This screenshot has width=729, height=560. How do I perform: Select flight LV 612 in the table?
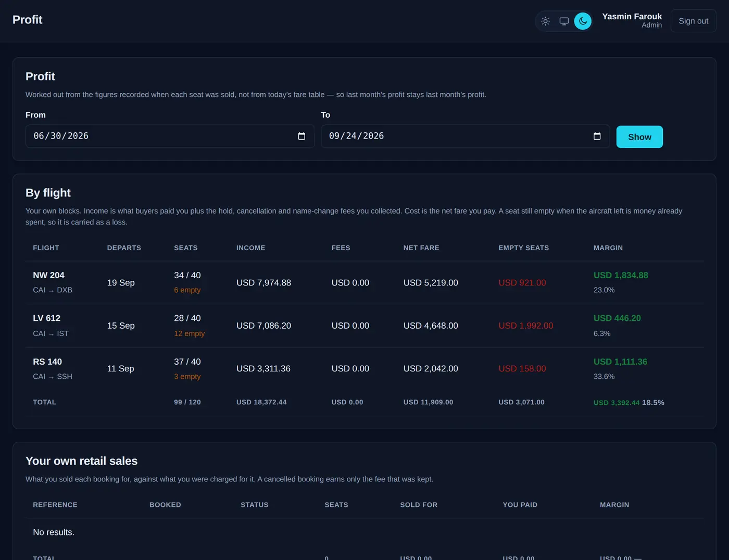[x=46, y=318]
